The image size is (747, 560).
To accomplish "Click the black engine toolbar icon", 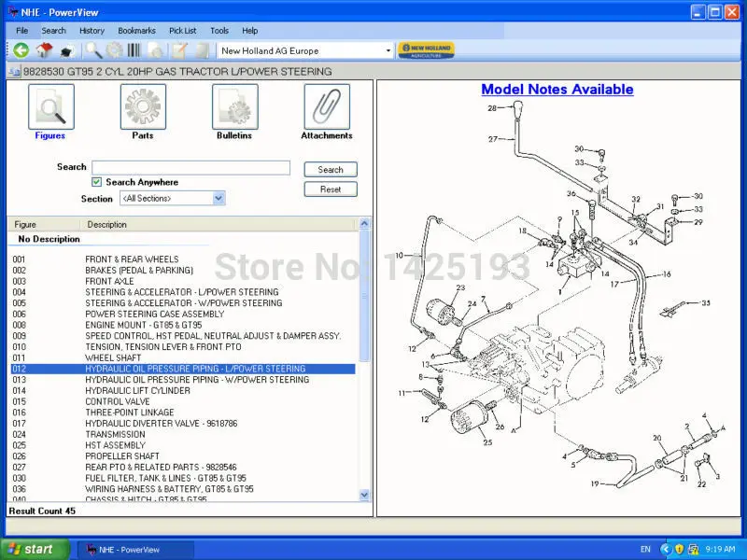I will click(66, 50).
